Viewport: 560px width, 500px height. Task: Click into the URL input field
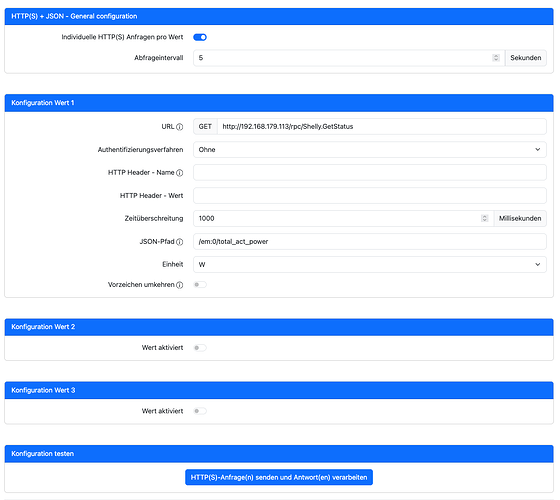[x=382, y=126]
